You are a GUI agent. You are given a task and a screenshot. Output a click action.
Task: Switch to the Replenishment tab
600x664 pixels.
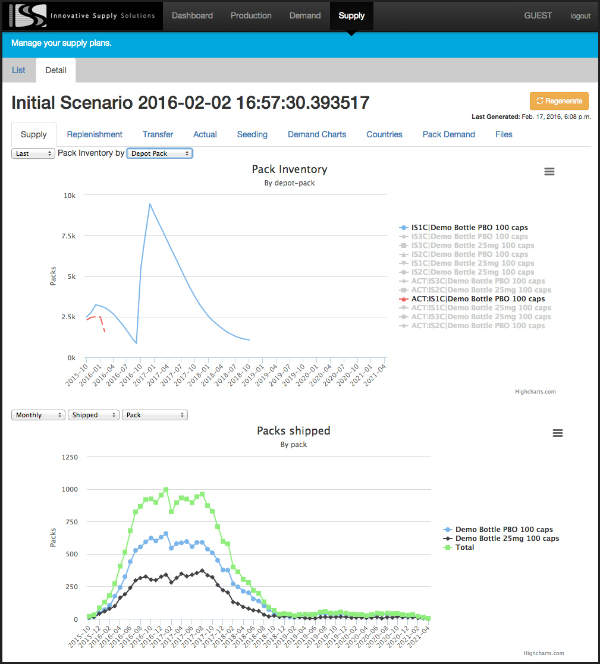pos(94,134)
